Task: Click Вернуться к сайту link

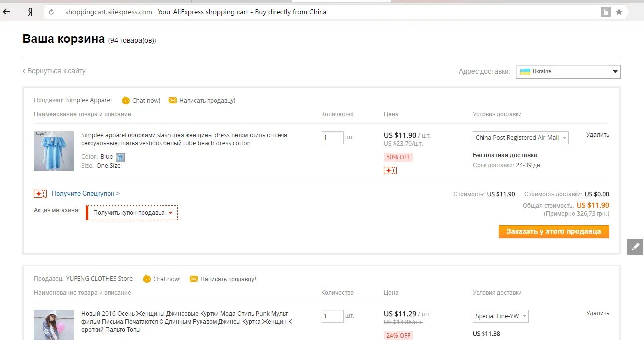Action: click(54, 71)
